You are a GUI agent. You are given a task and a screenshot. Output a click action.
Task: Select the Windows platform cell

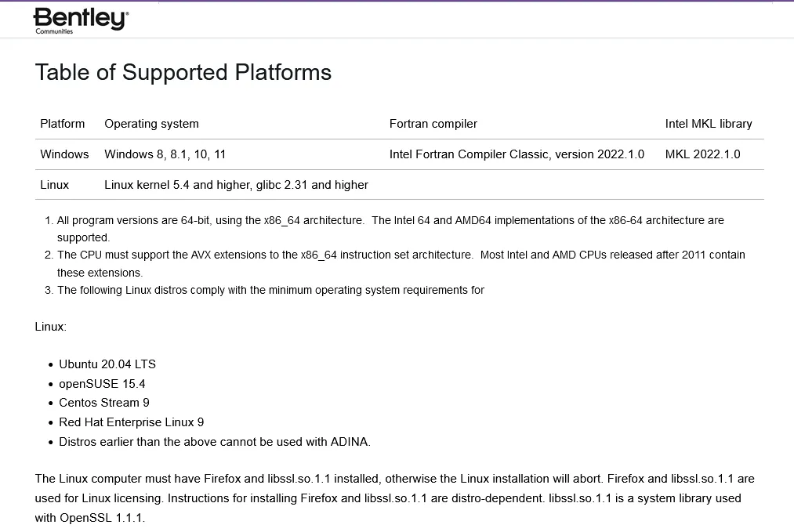click(64, 154)
